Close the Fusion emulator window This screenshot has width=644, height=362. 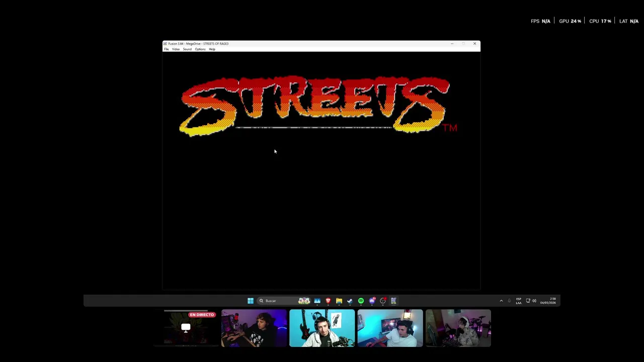pos(474,44)
